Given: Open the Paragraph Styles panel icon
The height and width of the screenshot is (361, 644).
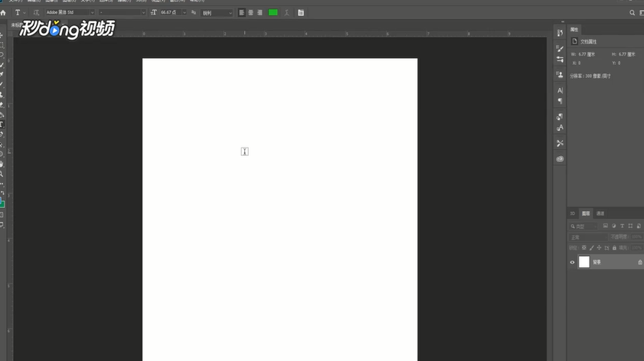Looking at the screenshot, I should (560, 117).
